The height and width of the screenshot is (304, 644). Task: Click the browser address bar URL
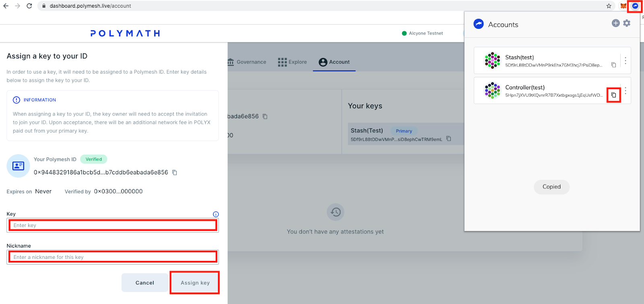[91, 6]
